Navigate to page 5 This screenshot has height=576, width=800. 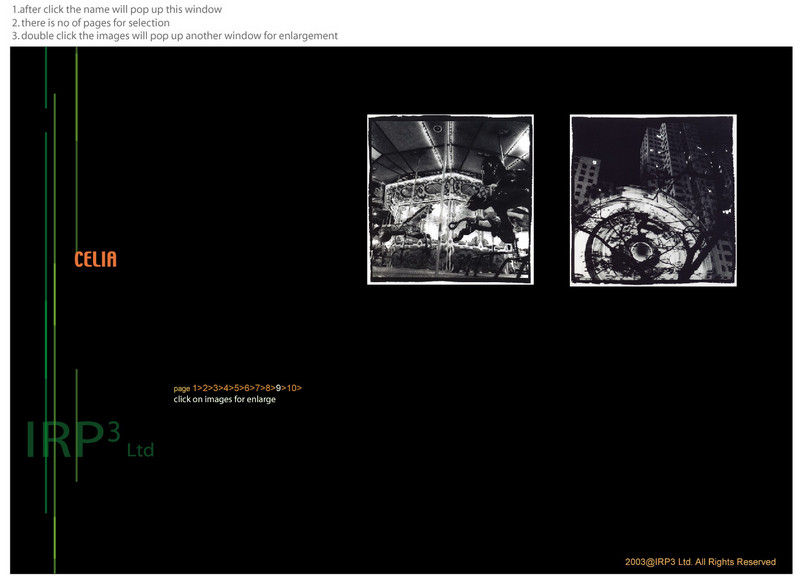click(x=237, y=388)
